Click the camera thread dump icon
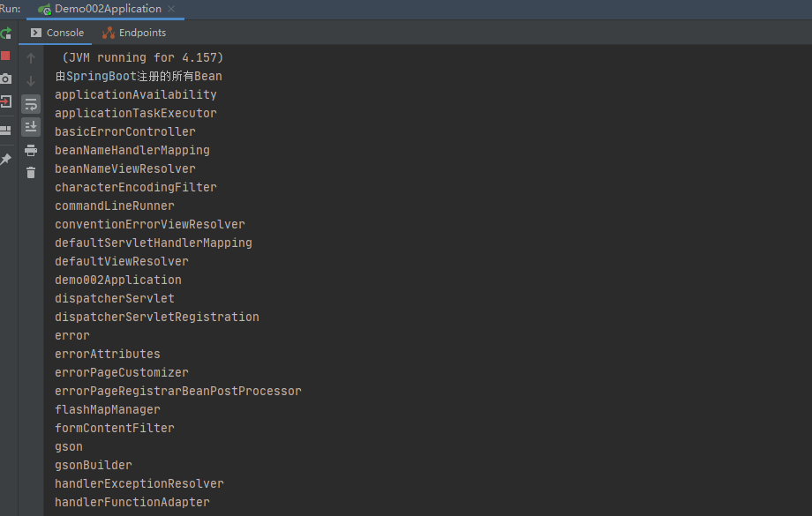The width and height of the screenshot is (812, 516). [6, 79]
